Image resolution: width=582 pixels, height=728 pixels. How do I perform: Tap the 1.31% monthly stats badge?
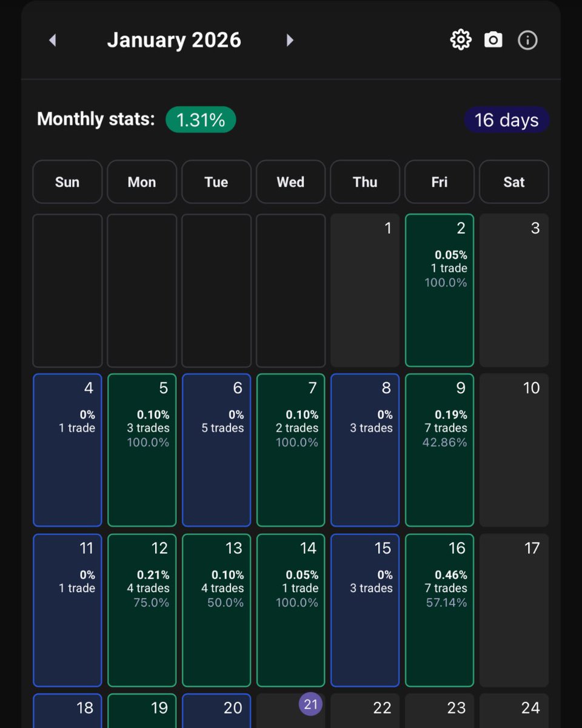pyautogui.click(x=201, y=120)
